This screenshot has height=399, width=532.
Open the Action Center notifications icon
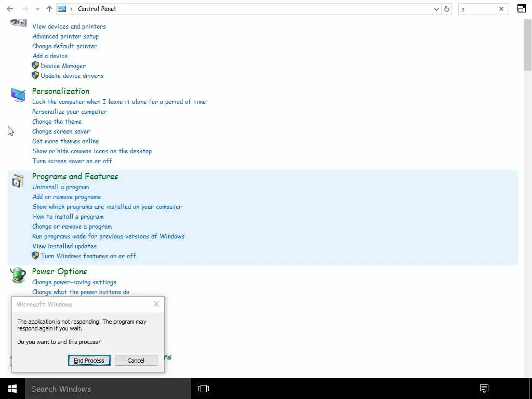click(484, 389)
